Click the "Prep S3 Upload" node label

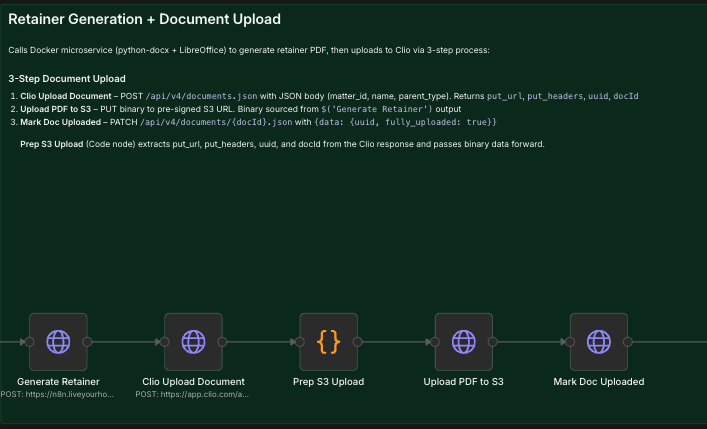328,382
